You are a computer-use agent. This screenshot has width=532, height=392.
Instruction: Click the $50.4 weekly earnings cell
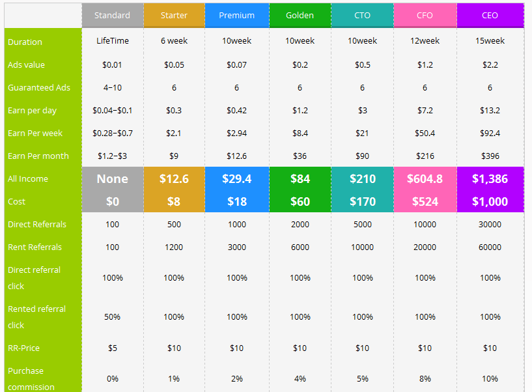425,133
